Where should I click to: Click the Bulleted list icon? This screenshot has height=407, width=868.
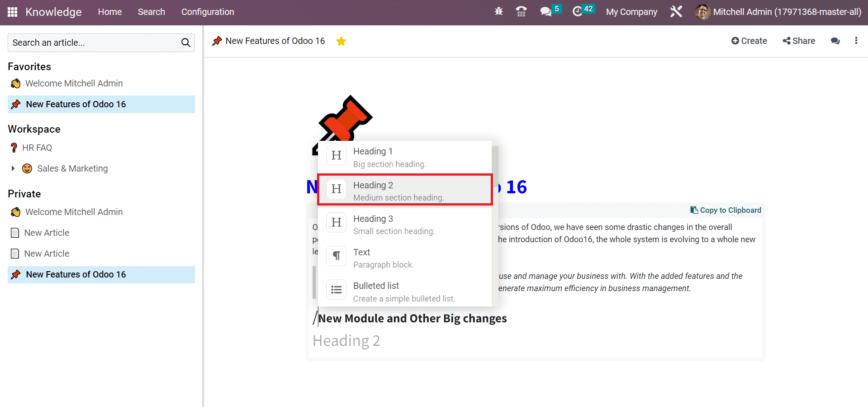click(x=336, y=289)
